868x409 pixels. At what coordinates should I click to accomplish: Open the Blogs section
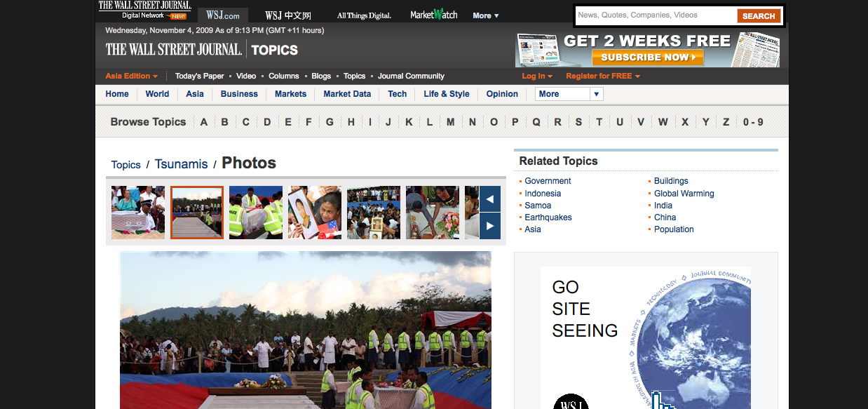tap(321, 76)
